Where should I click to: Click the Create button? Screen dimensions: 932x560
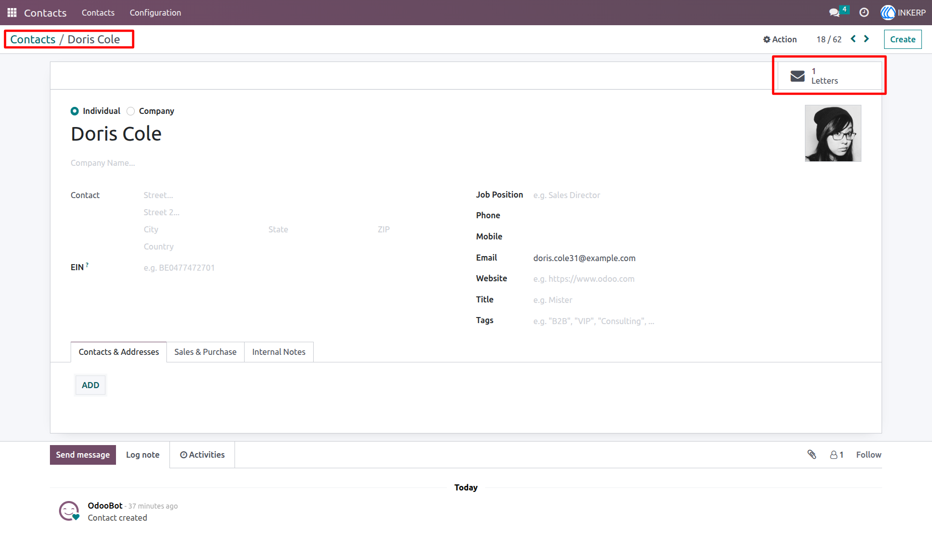tap(903, 39)
